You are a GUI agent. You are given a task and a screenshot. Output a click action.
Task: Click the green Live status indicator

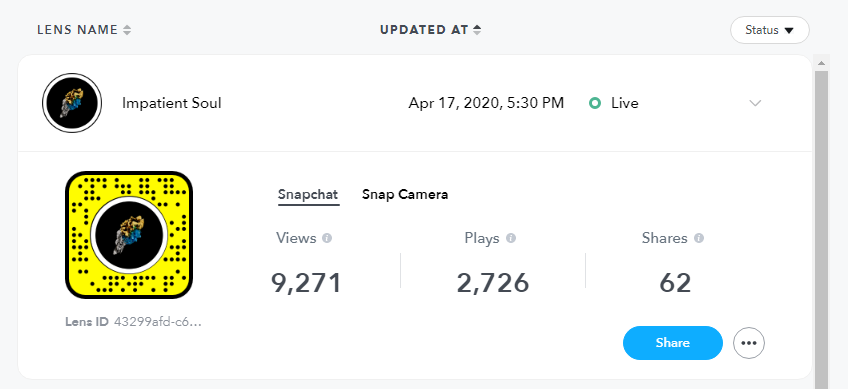(595, 103)
